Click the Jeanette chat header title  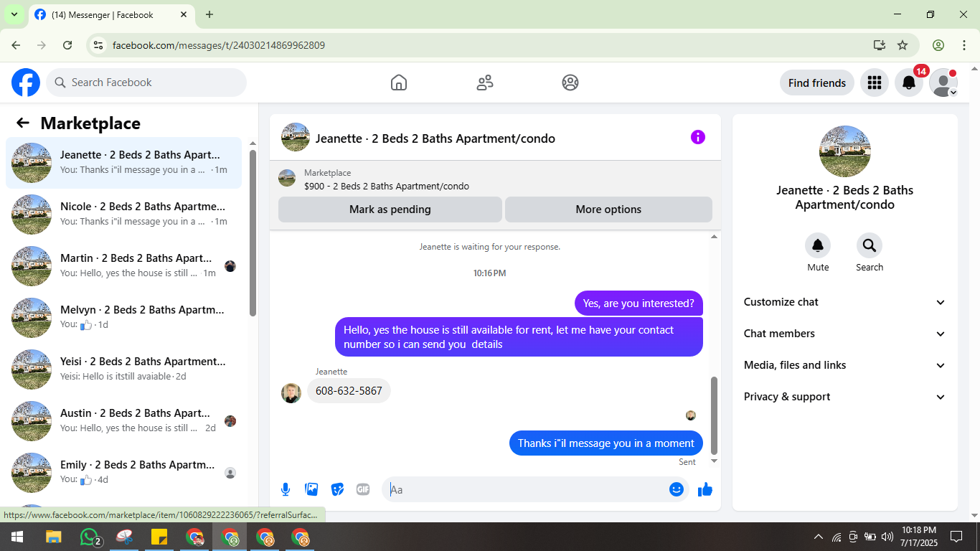coord(435,138)
